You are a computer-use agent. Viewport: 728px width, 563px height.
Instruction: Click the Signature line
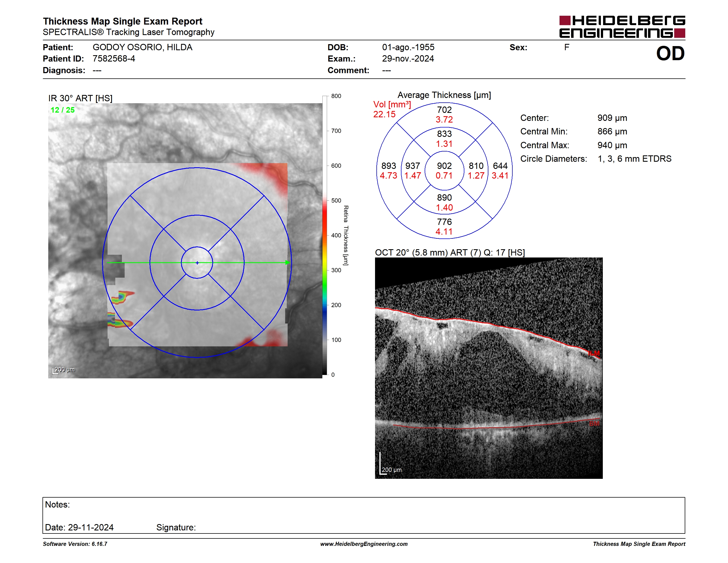[x=176, y=527]
